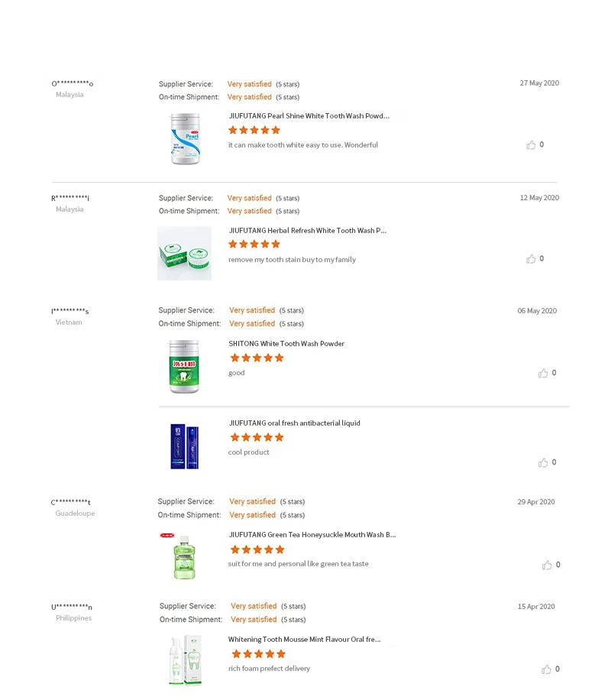Open JIUFUTANG oral fresh antibacterial liquid link
Viewport: 611px width, 700px height.
click(x=294, y=423)
